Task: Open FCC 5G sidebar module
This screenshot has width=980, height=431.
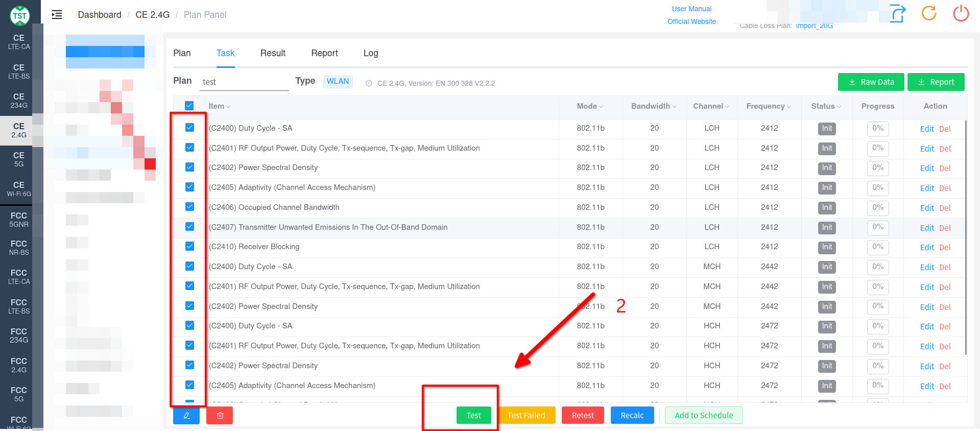Action: coord(19,394)
